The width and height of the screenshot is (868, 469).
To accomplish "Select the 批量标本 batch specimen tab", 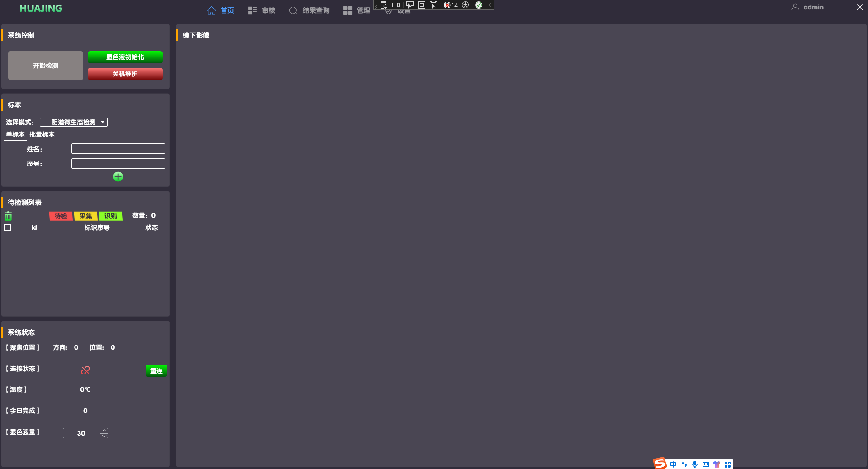I will tap(42, 135).
